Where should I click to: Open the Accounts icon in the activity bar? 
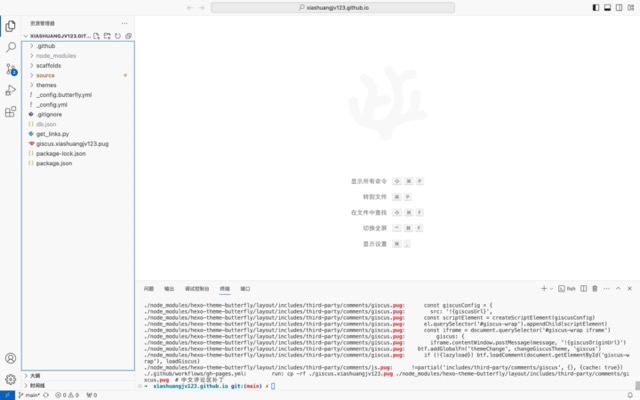click(x=11, y=358)
